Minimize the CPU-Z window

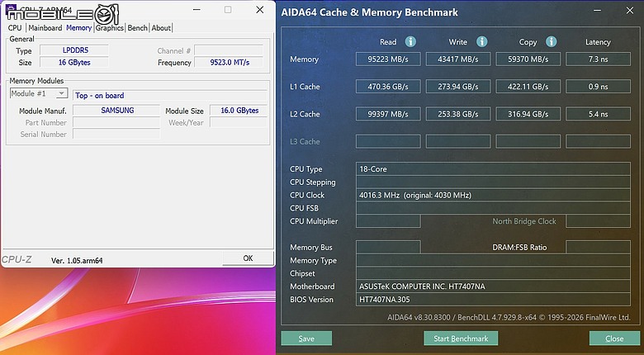tap(197, 10)
